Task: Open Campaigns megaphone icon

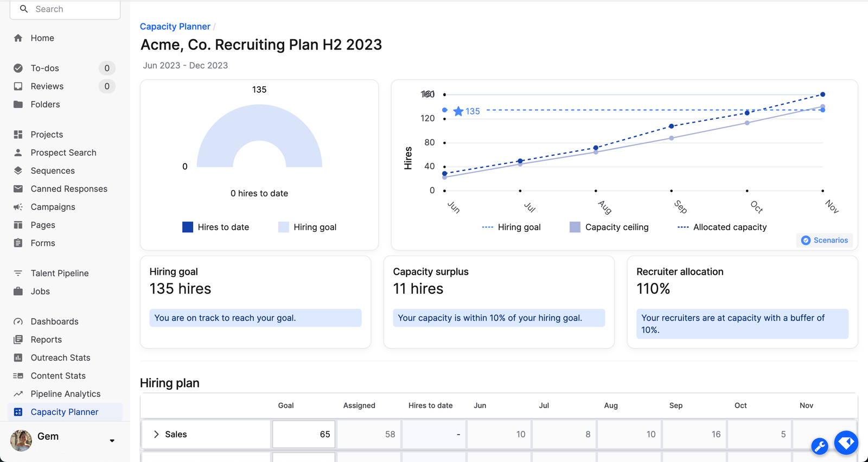Action: click(18, 207)
